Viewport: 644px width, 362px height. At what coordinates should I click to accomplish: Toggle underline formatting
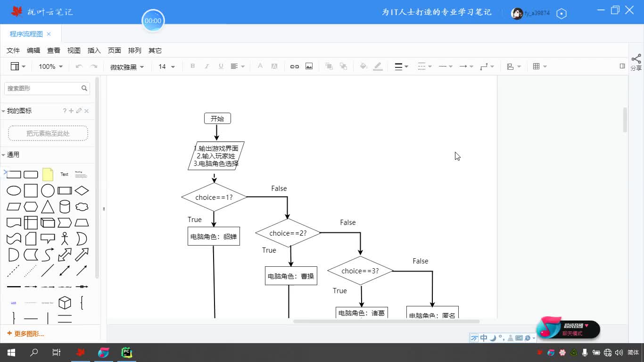(x=221, y=66)
